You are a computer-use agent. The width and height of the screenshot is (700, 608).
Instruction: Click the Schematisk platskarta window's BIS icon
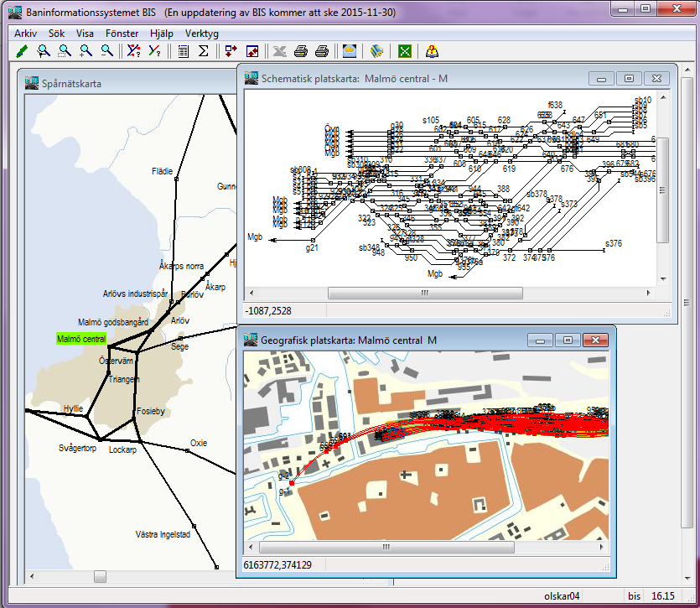pyautogui.click(x=251, y=78)
